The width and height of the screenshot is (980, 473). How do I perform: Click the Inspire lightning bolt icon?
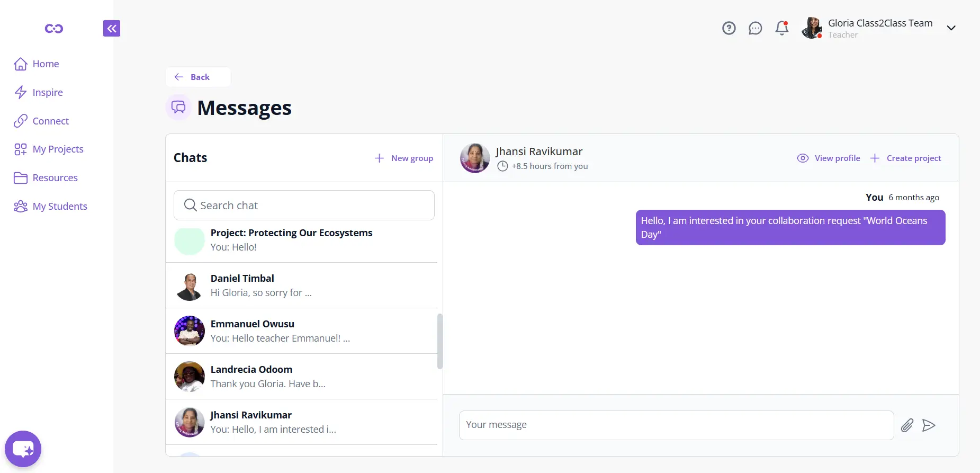coord(21,92)
